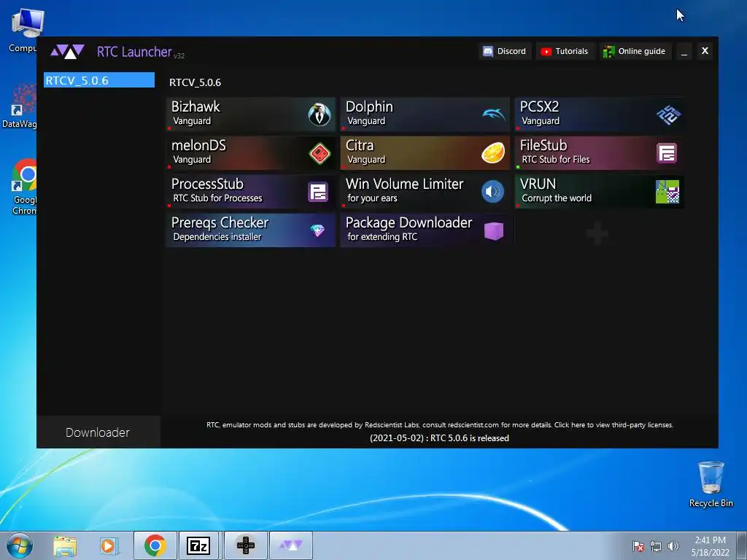
Task: Click the ProcessStub document icon
Action: (x=318, y=192)
